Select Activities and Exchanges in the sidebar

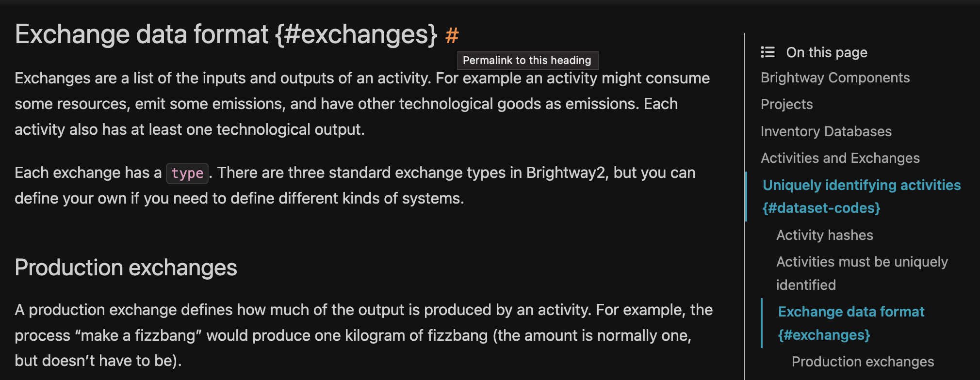[840, 158]
